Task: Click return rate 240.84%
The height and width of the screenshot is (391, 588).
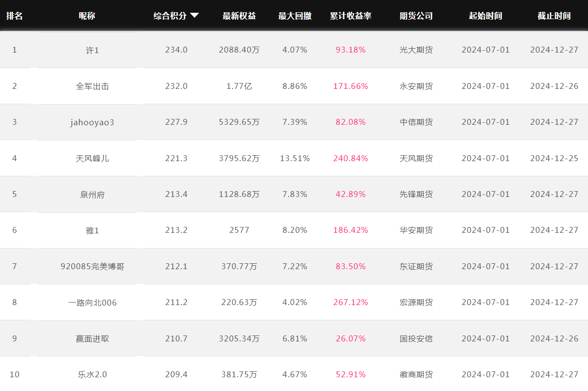Action: click(351, 159)
